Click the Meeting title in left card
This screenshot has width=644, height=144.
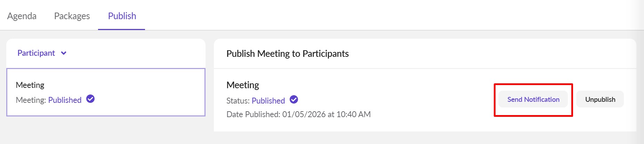point(30,85)
